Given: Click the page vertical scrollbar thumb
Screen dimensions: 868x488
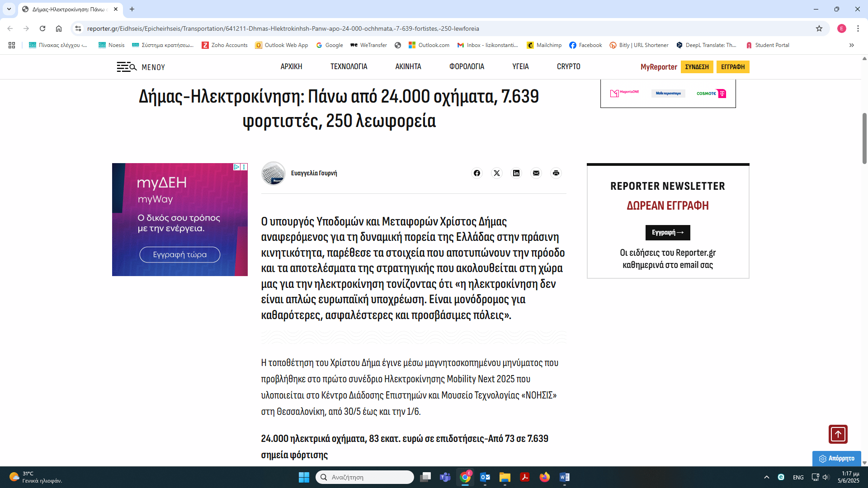Looking at the screenshot, I should (x=864, y=138).
